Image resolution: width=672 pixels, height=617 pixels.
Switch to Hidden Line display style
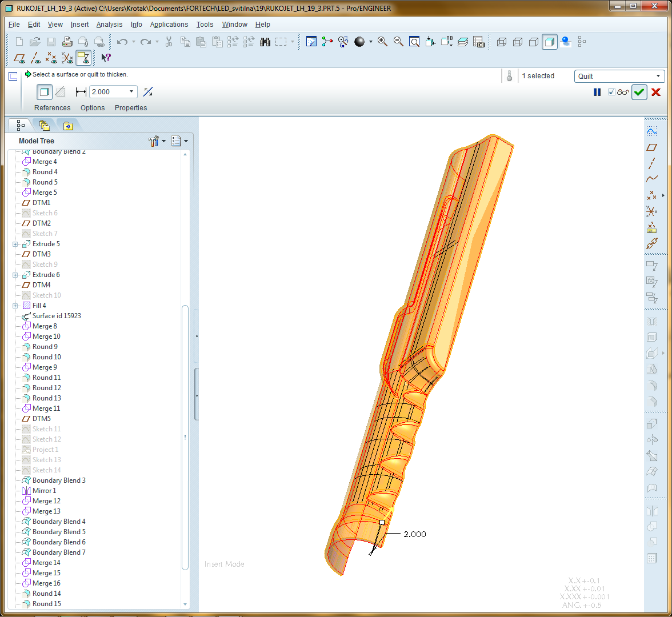click(x=517, y=42)
